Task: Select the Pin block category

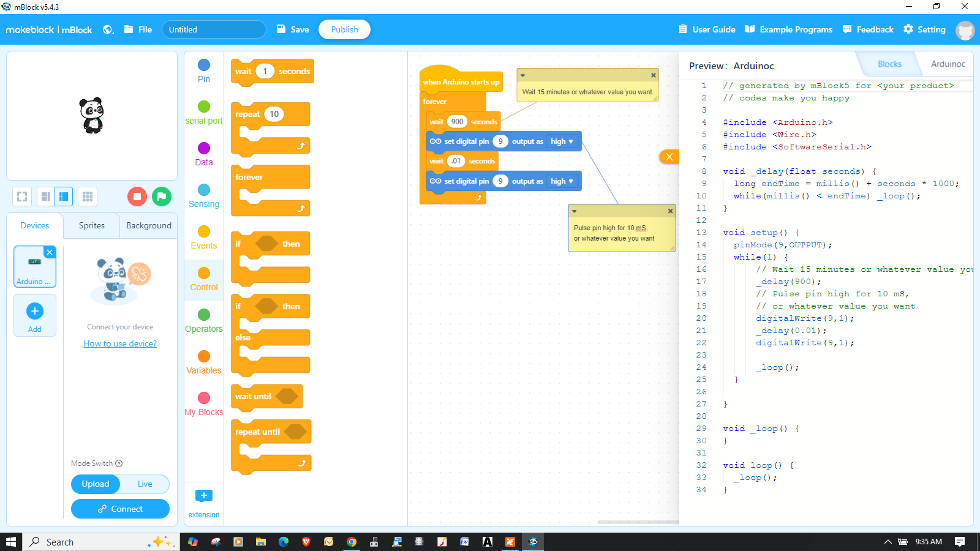Action: click(x=204, y=71)
